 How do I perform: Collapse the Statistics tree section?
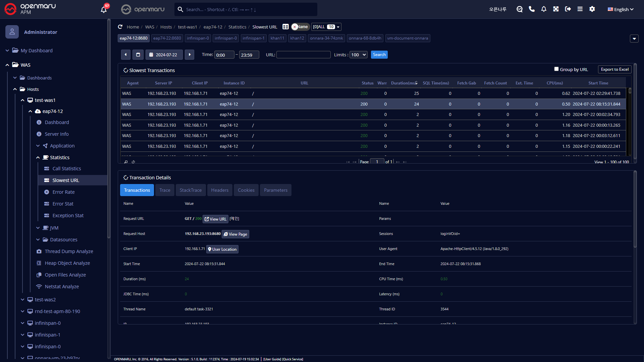(x=38, y=158)
